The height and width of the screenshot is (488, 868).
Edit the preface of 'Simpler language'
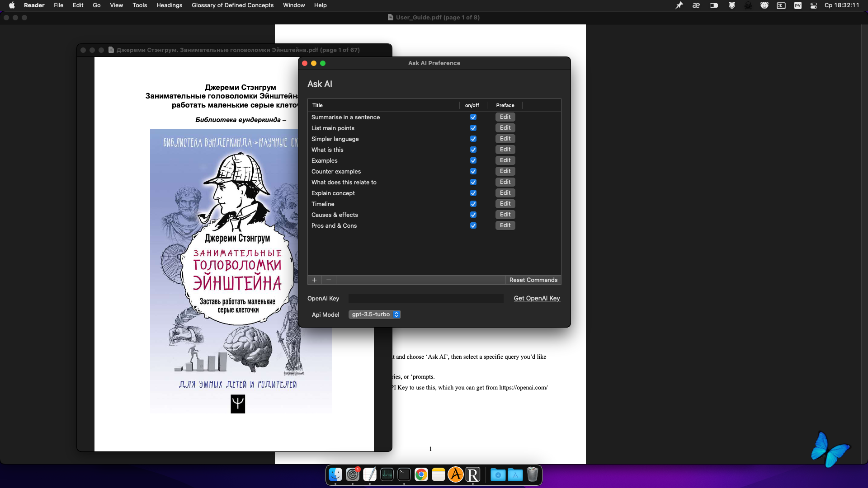[x=505, y=139]
